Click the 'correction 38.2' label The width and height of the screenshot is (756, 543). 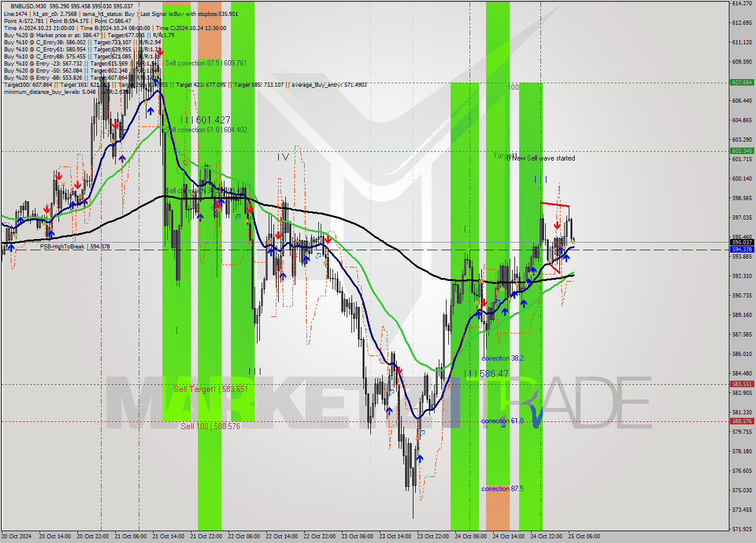503,358
